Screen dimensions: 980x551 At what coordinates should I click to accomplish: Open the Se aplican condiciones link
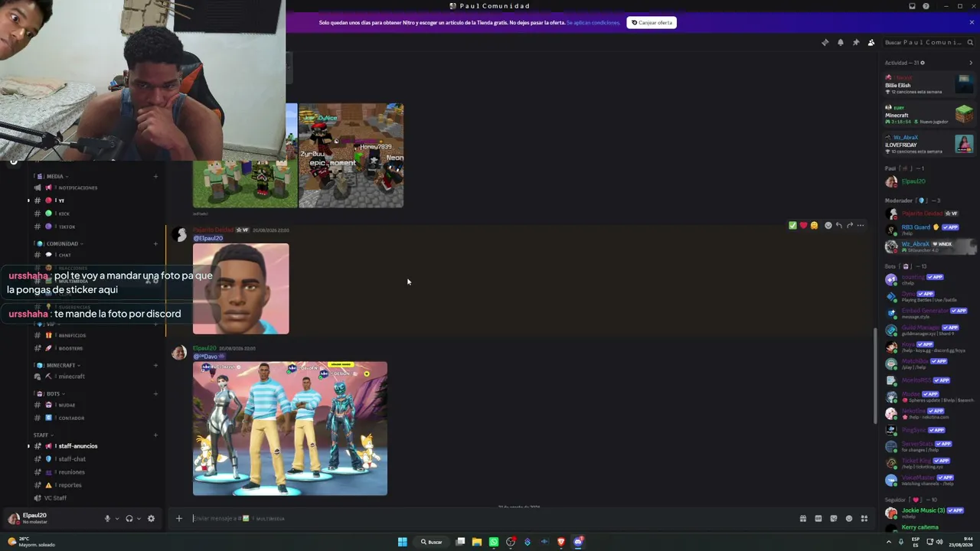[593, 23]
